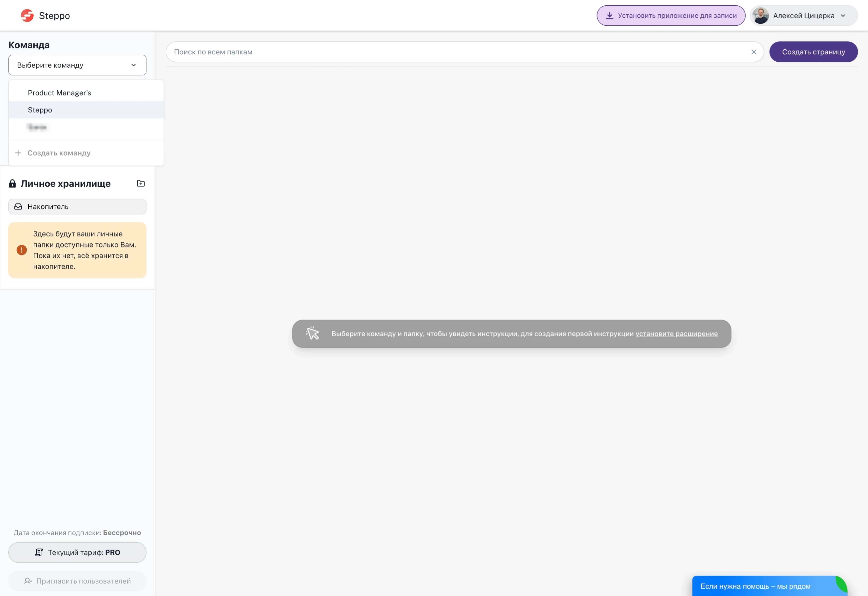868x596 pixels.
Task: Click the orange warning exclamation icon
Action: tap(22, 250)
